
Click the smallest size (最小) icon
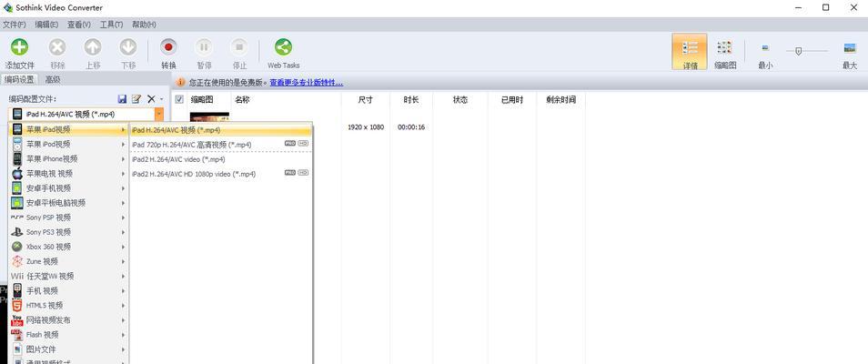tap(765, 48)
